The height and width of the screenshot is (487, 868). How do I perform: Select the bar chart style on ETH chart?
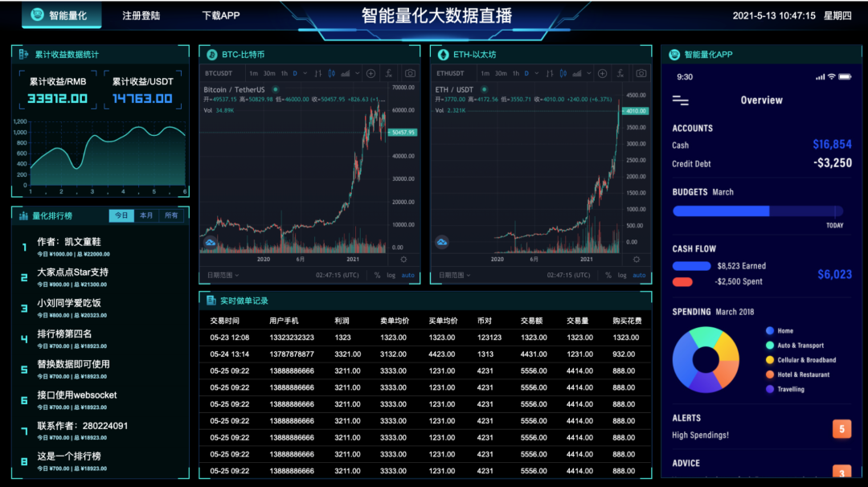click(550, 73)
